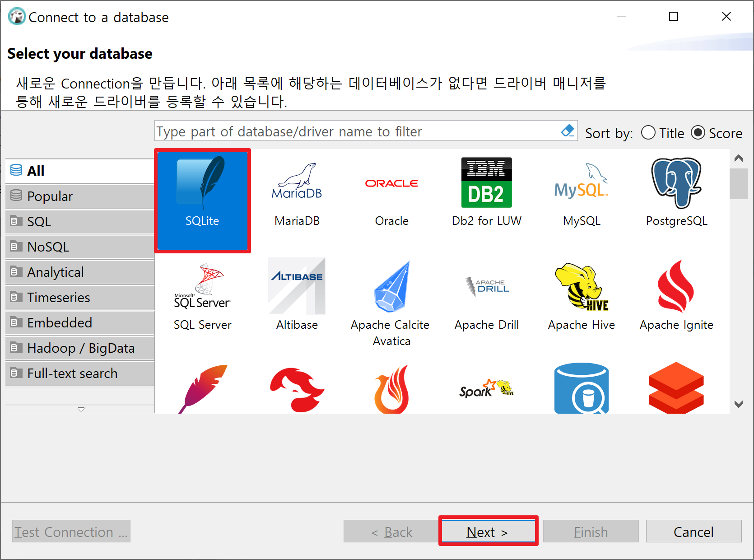Expand hidden categories with the sidebar down arrow
This screenshot has width=754, height=560.
[80, 409]
